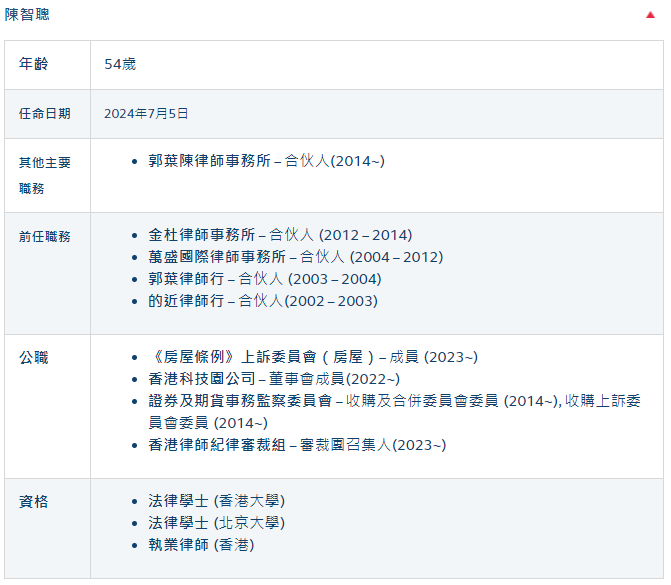Select the 年齡 row label
This screenshot has height=585, width=671.
pos(33,64)
